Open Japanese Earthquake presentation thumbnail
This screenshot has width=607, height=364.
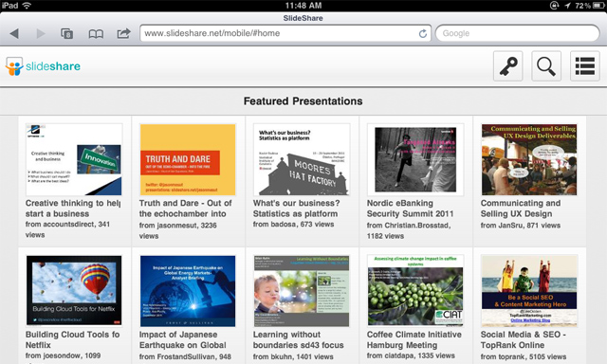pyautogui.click(x=188, y=290)
